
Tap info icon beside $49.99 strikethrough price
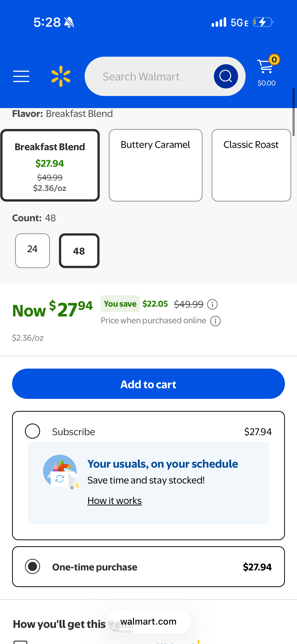tap(212, 304)
